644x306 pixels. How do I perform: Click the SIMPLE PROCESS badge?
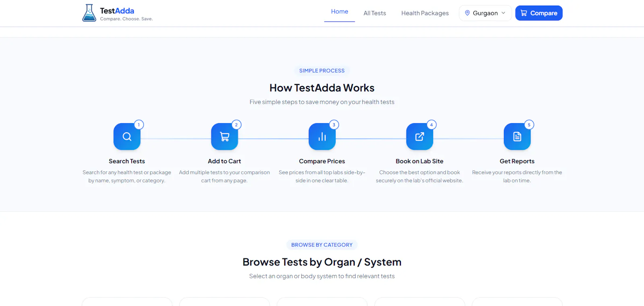[x=322, y=70]
